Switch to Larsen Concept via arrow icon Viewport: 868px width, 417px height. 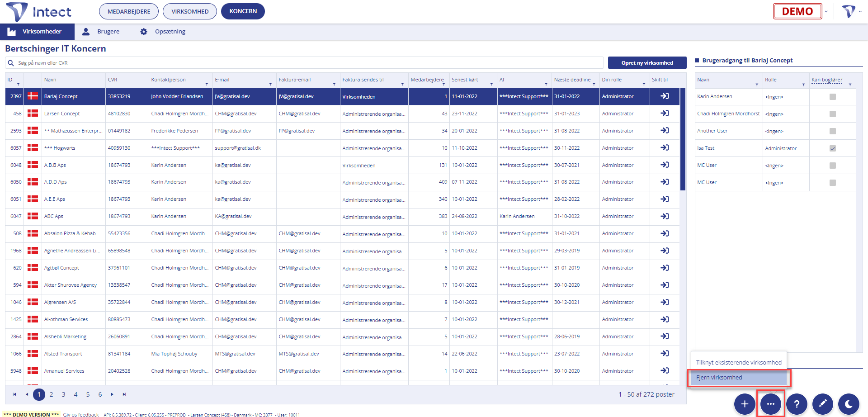tap(665, 114)
